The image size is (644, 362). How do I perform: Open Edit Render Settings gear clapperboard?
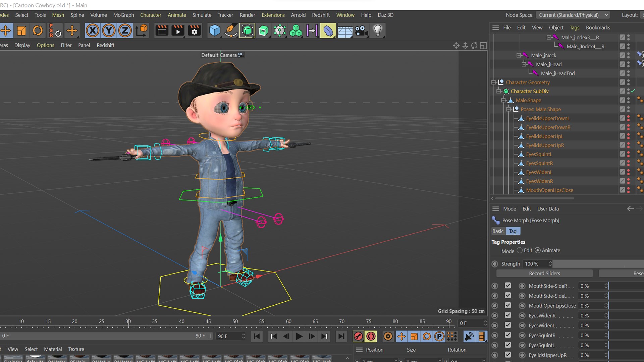coord(194,31)
